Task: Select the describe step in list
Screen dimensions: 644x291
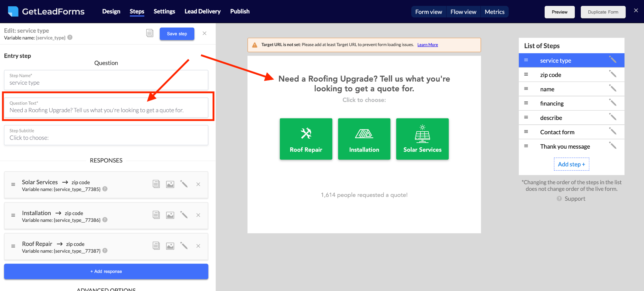Action: coord(551,118)
